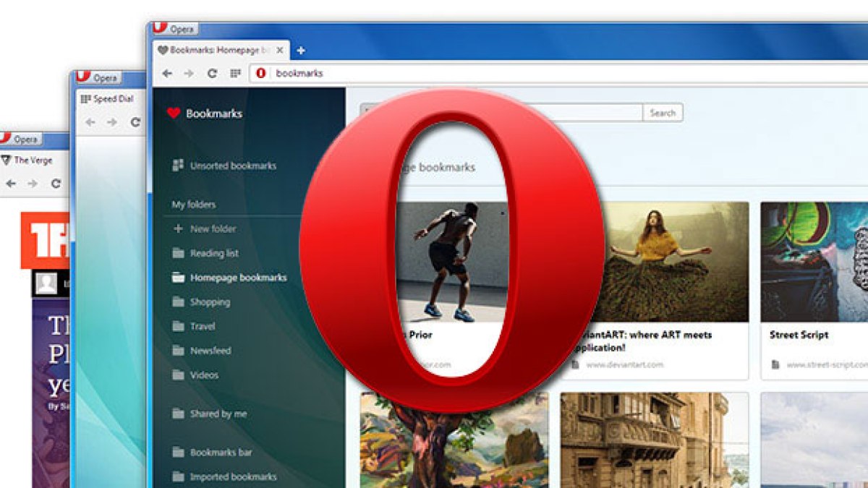Open the Opera menu in the Speed Dial window
The image size is (868, 488).
(97, 77)
